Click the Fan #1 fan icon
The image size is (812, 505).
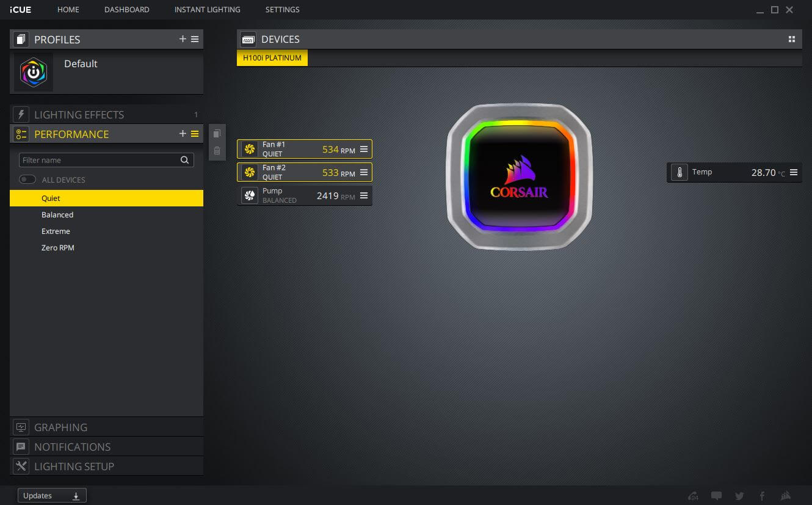click(x=249, y=149)
